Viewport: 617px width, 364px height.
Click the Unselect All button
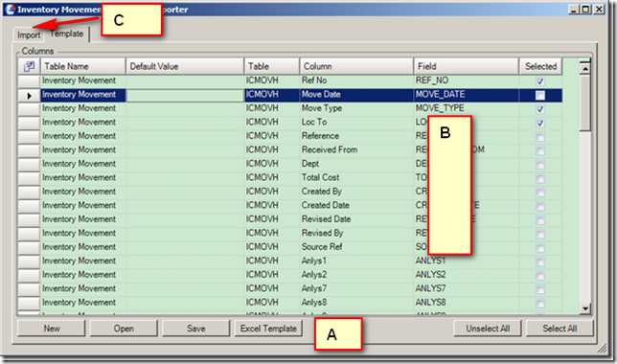point(488,329)
